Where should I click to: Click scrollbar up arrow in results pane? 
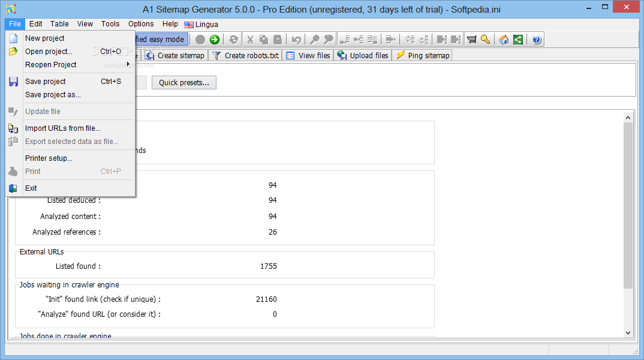628,118
